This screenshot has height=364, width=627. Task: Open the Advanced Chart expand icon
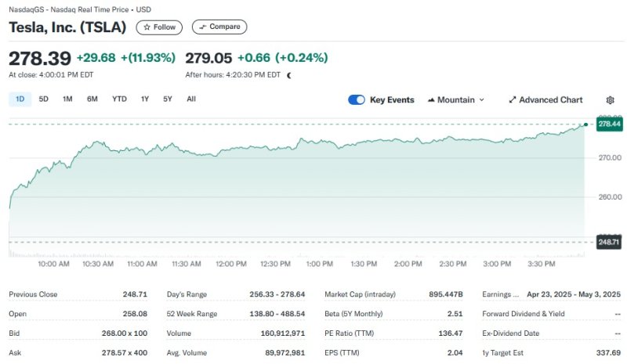[513, 100]
